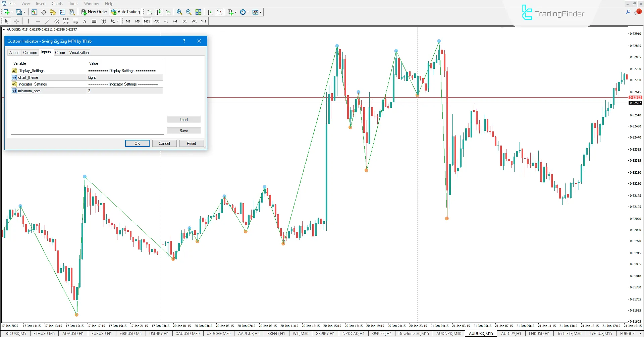Switch to the Colors tab in indicator dialog
Screen dimensions: 644x337
pos(60,52)
